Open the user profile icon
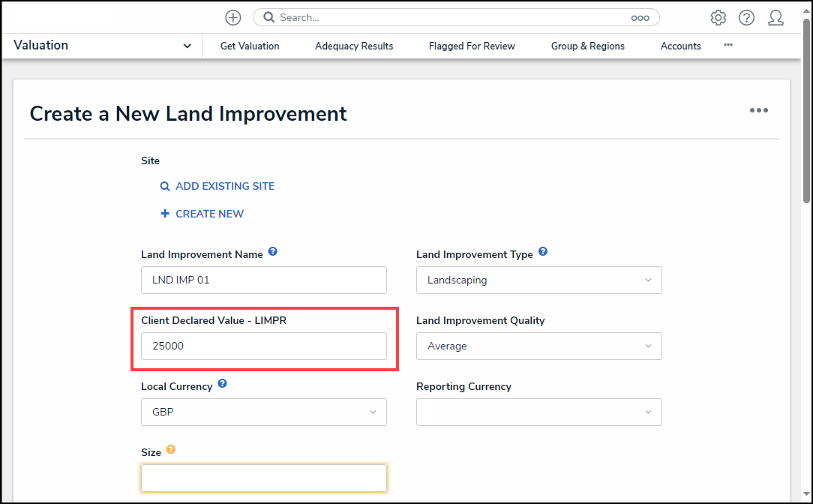Screen dimensions: 813x504 pyautogui.click(x=775, y=18)
